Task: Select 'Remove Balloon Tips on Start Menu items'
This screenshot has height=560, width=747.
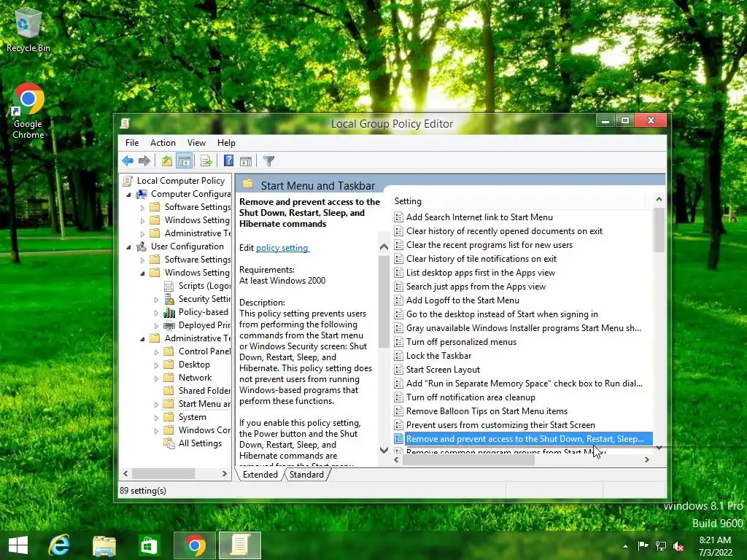Action: (x=487, y=411)
